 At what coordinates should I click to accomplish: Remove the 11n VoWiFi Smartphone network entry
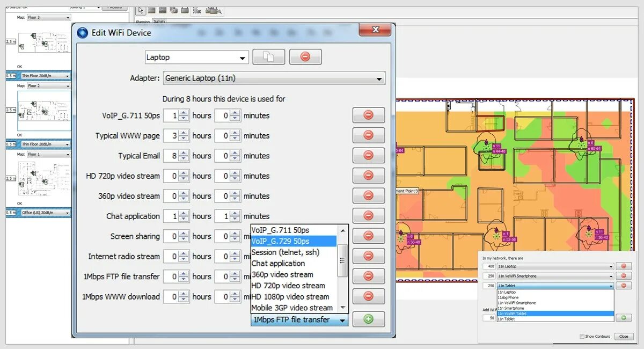click(x=623, y=276)
